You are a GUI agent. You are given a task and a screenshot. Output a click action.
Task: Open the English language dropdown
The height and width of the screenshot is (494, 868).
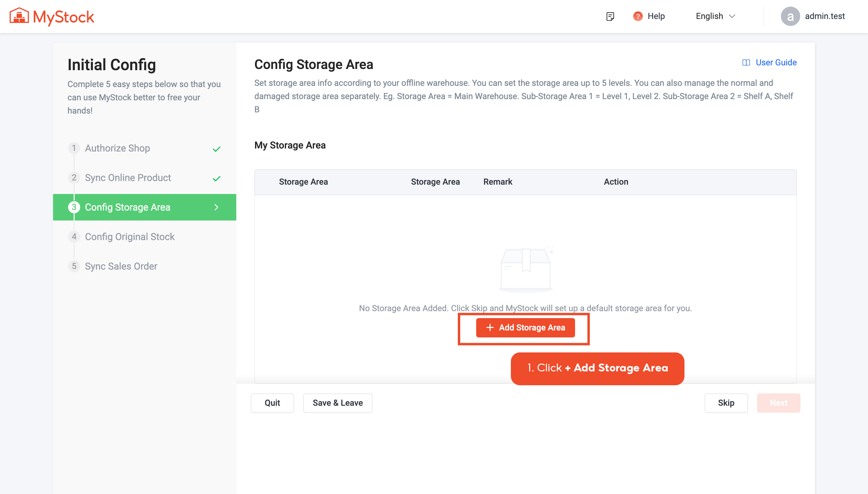tap(715, 16)
